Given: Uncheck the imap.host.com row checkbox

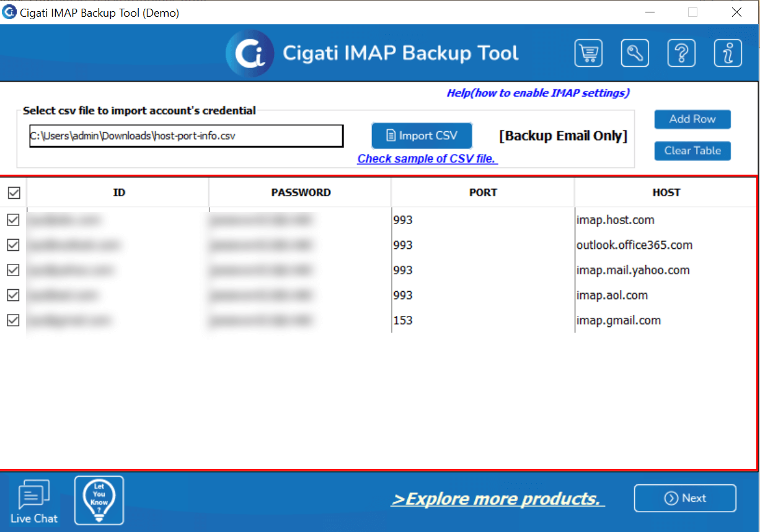Looking at the screenshot, I should pyautogui.click(x=13, y=220).
